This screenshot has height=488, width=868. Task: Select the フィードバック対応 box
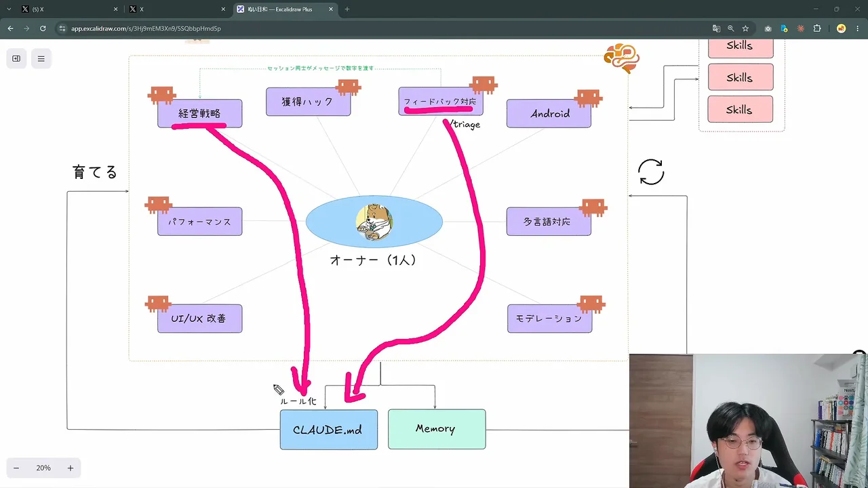(x=441, y=102)
